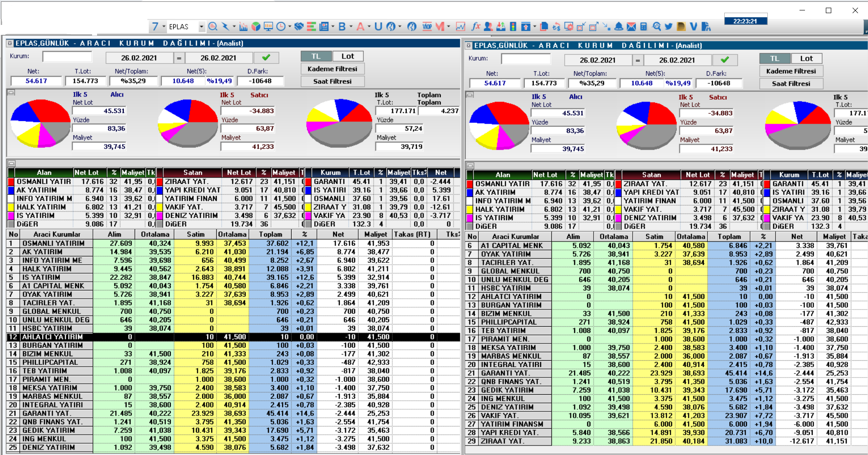Click the document with binoculars icon
Image resolution: width=868 pixels, height=455 pixels.
(706, 27)
